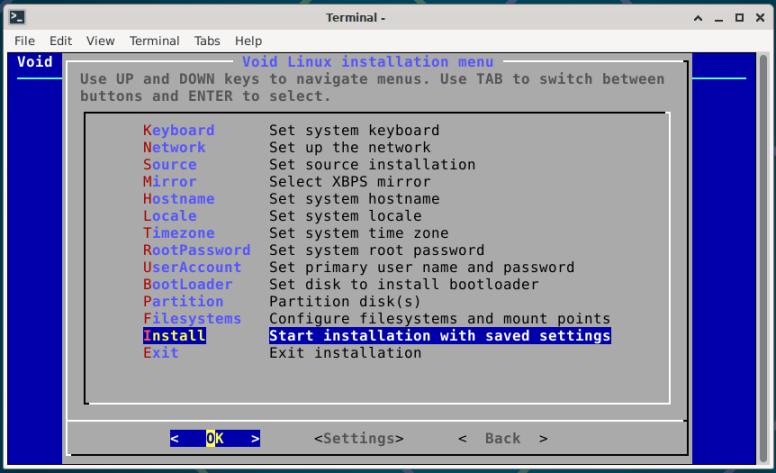Click 'Set system hostname' description
This screenshot has width=776, height=473.
354,199
